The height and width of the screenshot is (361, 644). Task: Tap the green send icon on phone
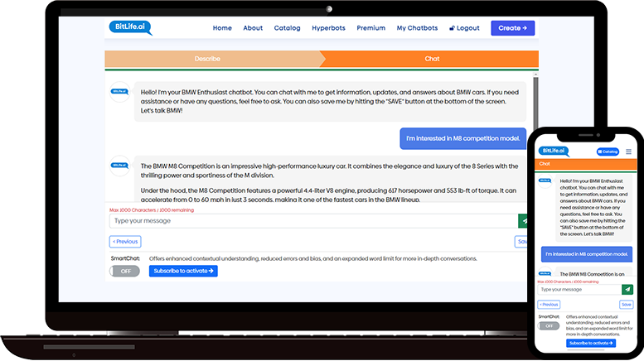pyautogui.click(x=627, y=290)
